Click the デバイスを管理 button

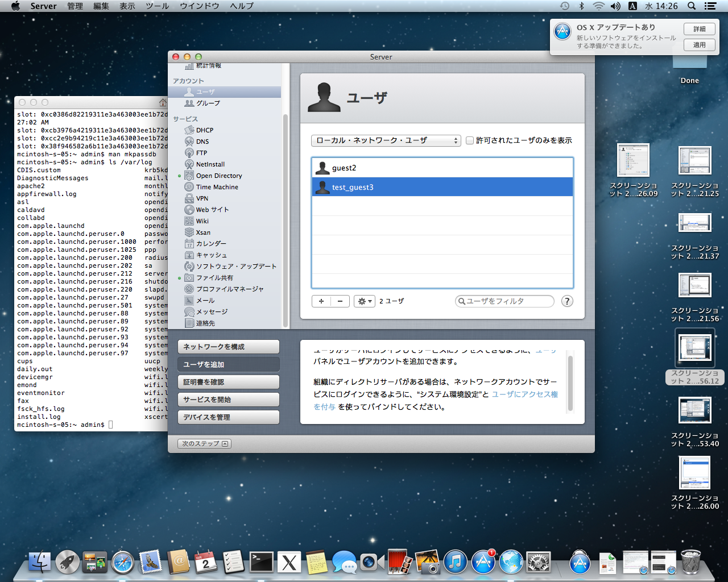(x=229, y=417)
